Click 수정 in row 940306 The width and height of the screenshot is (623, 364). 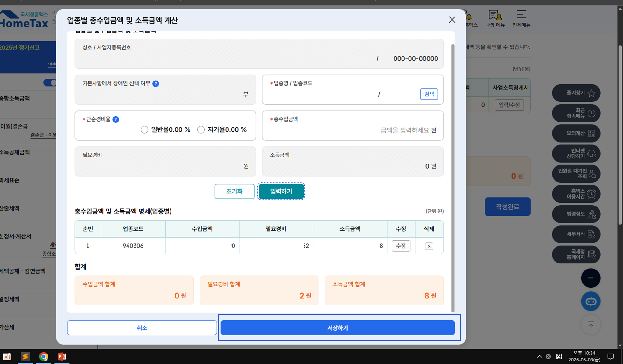click(x=401, y=246)
